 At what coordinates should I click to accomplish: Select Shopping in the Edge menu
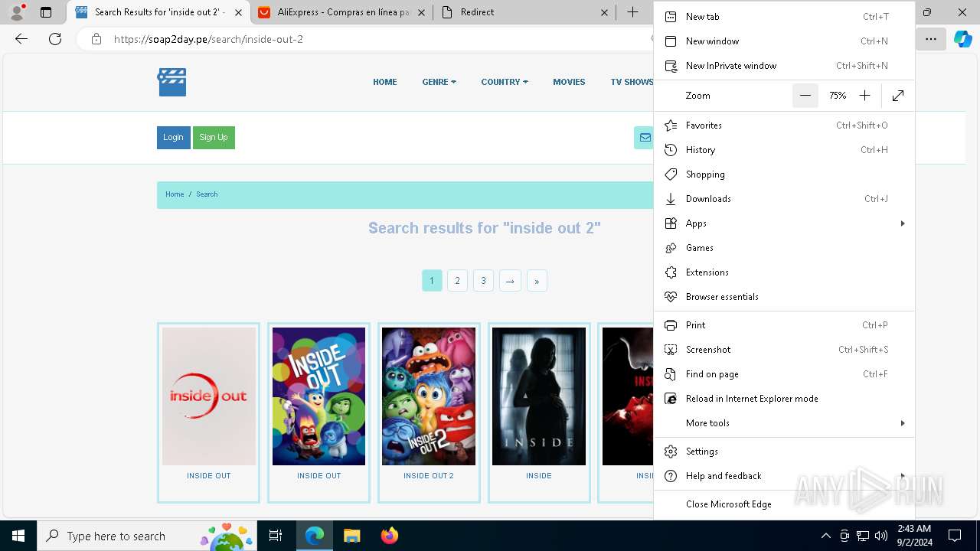784,174
